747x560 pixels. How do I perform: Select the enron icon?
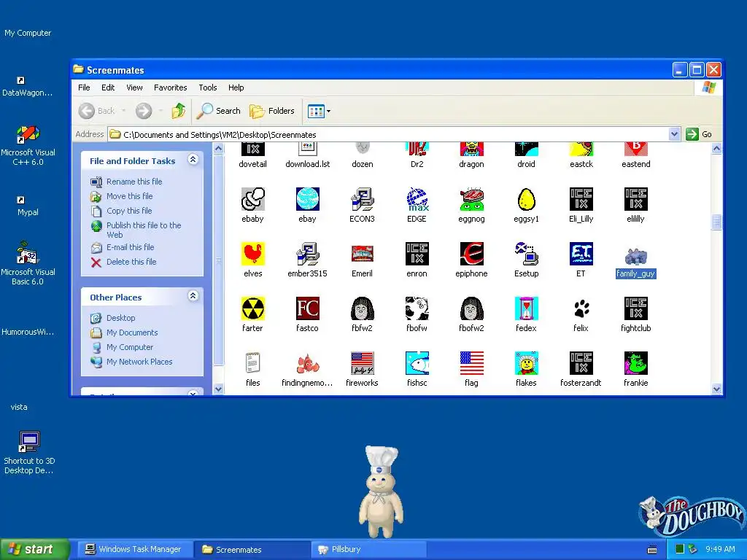point(417,254)
